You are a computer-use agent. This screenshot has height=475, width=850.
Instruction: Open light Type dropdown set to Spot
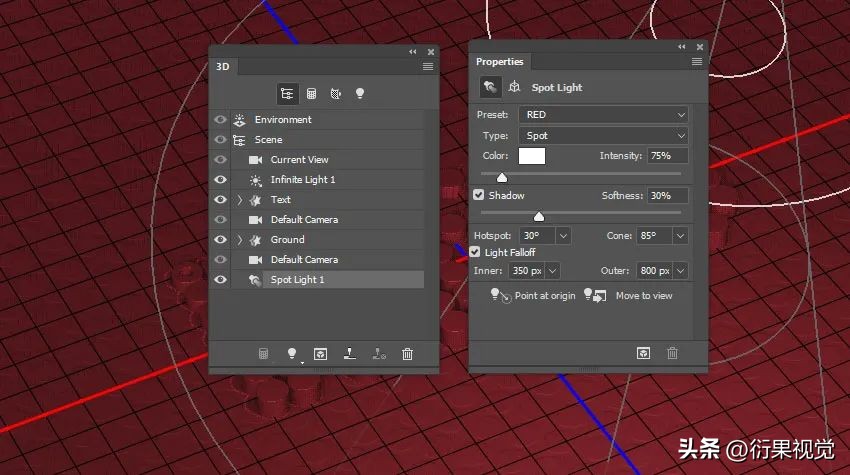(x=604, y=135)
